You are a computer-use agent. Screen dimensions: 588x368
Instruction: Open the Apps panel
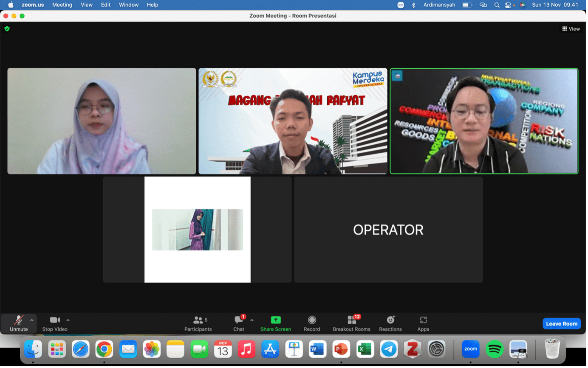point(423,323)
